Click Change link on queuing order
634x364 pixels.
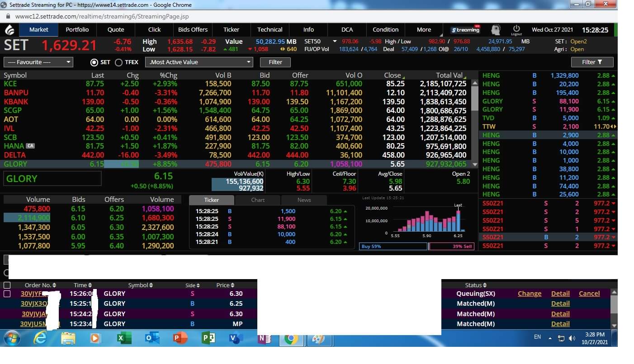530,294
